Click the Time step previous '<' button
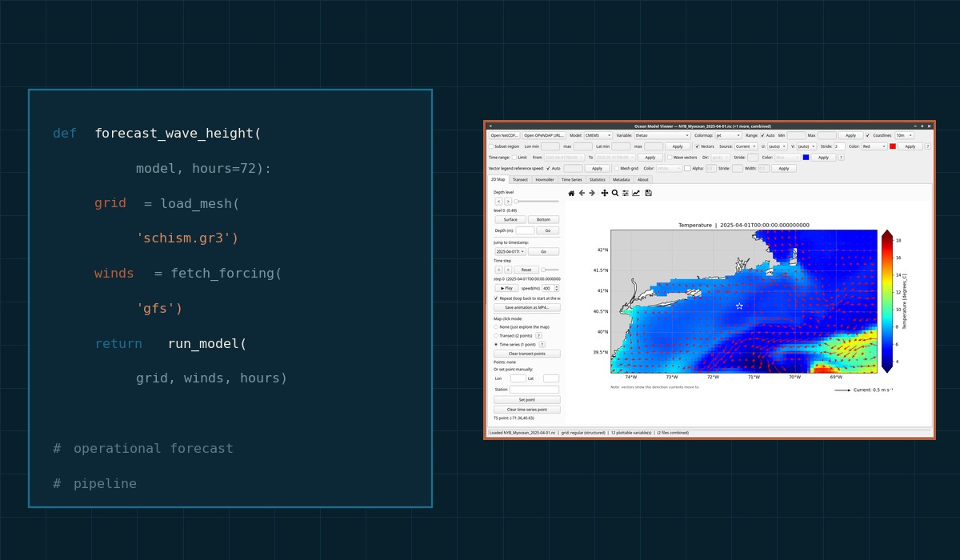 (x=498, y=270)
